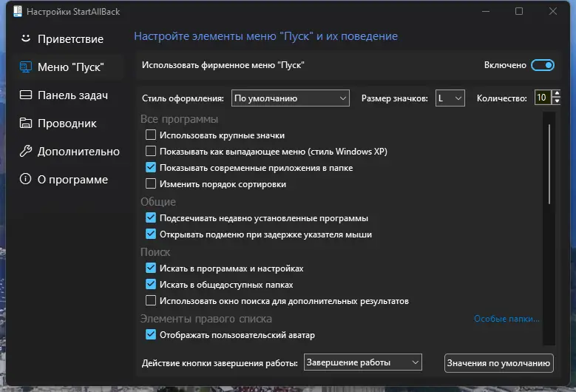
Task: Click the Общие section heading
Action: tap(158, 202)
